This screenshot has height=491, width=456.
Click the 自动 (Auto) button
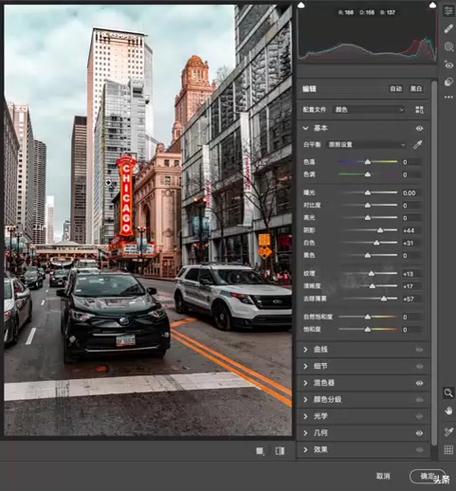coord(396,89)
